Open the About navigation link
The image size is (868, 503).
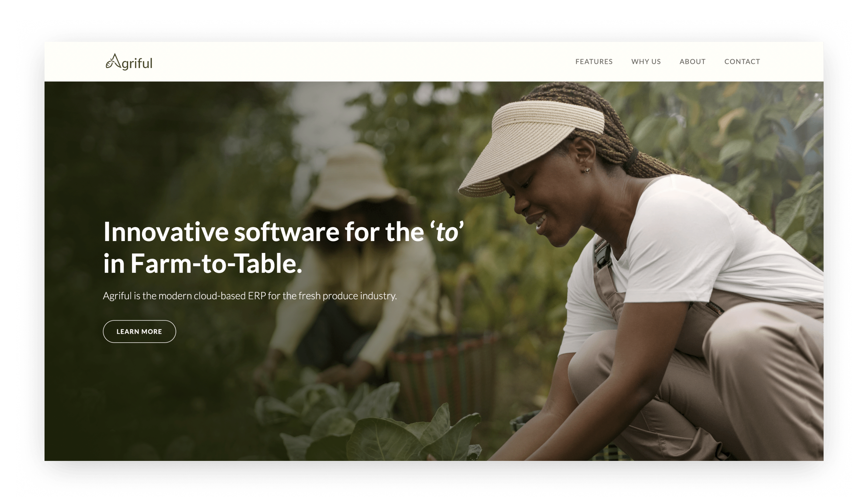pyautogui.click(x=692, y=62)
